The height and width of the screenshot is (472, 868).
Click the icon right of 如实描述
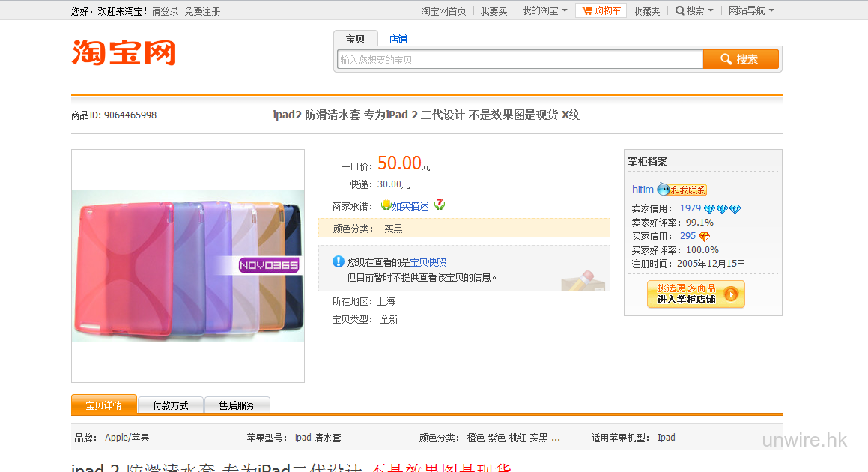440,205
